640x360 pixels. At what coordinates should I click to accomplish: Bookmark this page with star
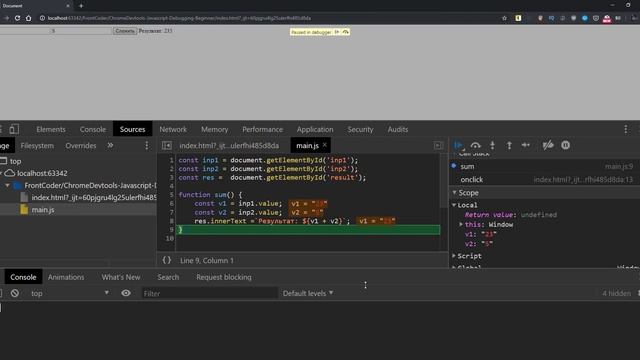(504, 18)
